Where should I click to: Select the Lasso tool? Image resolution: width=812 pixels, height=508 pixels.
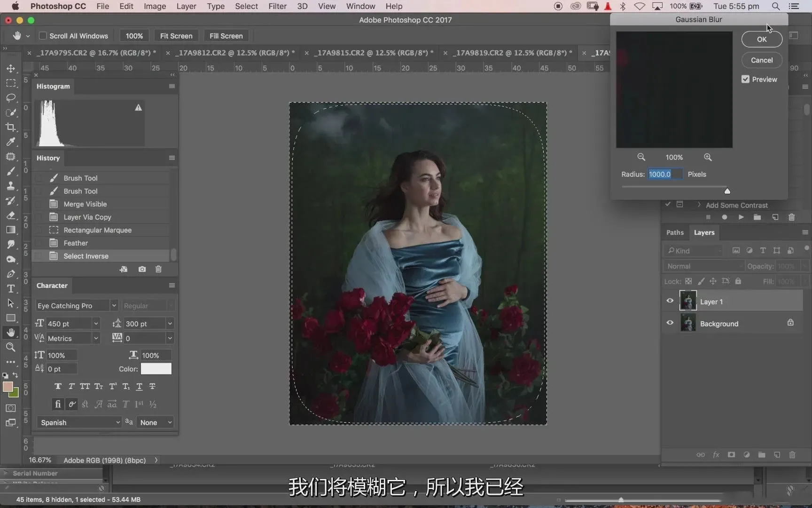pos(10,98)
